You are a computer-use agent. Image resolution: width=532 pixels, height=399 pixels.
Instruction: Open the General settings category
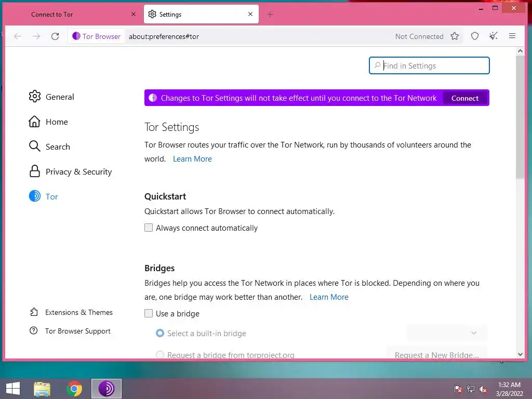pos(51,97)
